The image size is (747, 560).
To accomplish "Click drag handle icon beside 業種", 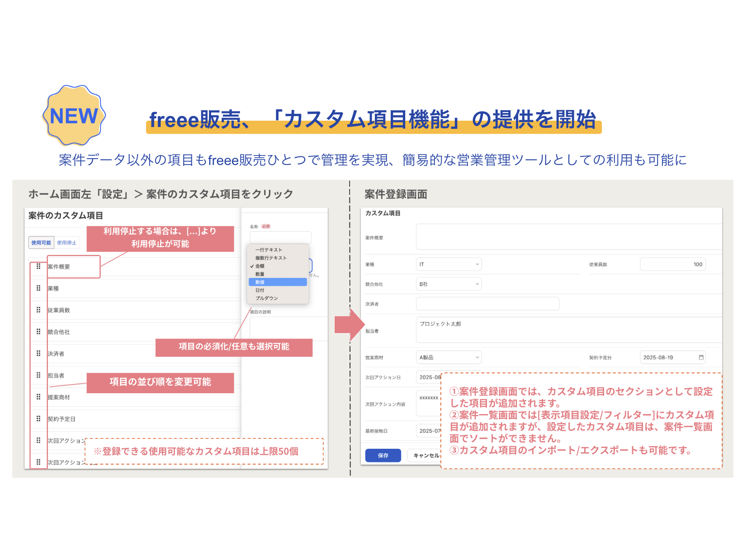I will (x=38, y=288).
